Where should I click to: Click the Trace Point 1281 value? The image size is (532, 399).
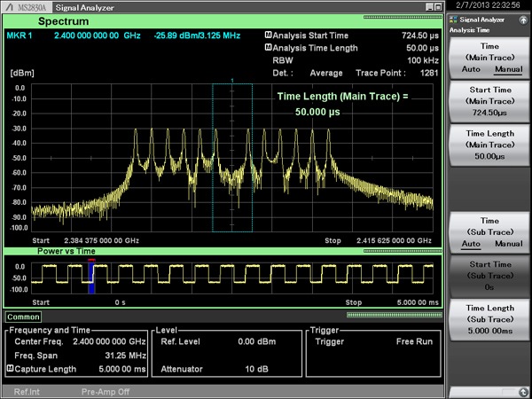pos(429,73)
